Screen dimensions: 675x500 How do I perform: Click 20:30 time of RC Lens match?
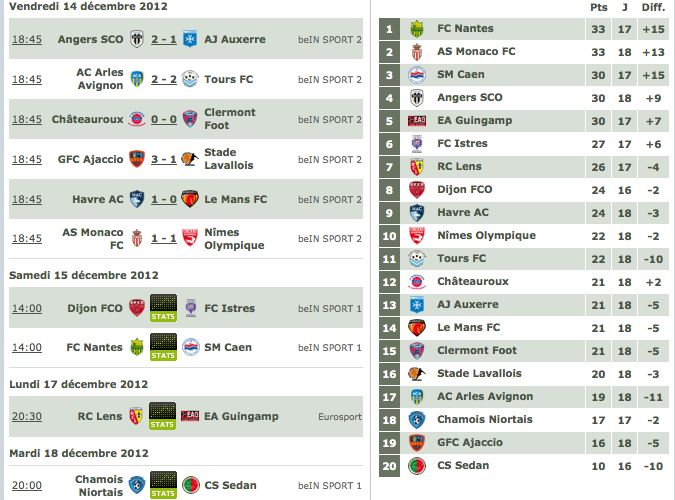coord(27,416)
